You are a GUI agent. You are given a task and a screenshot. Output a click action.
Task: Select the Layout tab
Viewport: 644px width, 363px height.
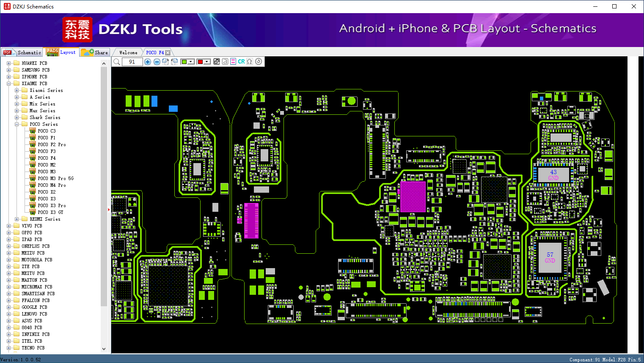61,52
